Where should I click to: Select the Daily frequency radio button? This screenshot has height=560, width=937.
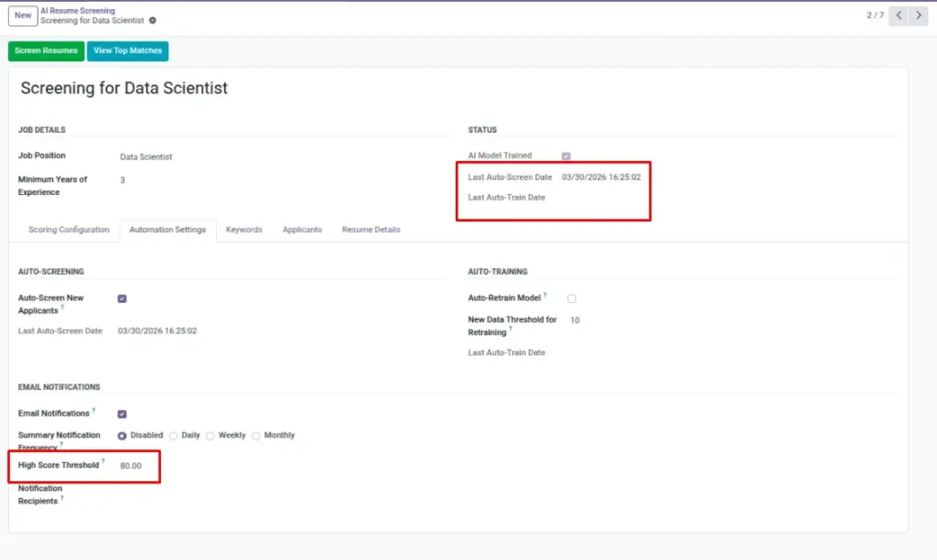(x=173, y=436)
